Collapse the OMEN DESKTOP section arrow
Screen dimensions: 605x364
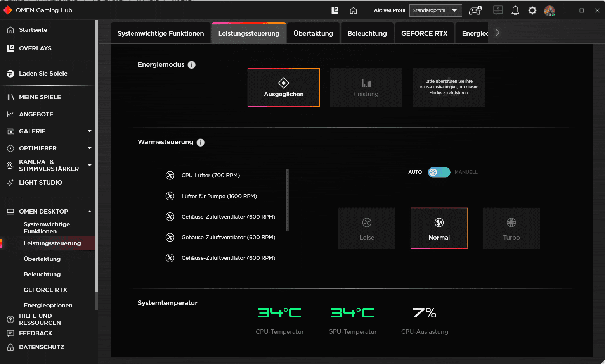click(x=90, y=212)
